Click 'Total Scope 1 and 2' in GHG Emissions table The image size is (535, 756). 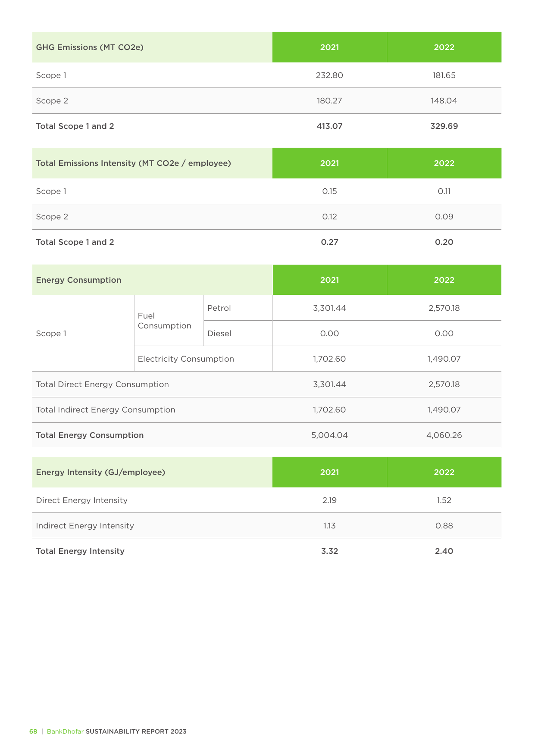(x=75, y=126)
